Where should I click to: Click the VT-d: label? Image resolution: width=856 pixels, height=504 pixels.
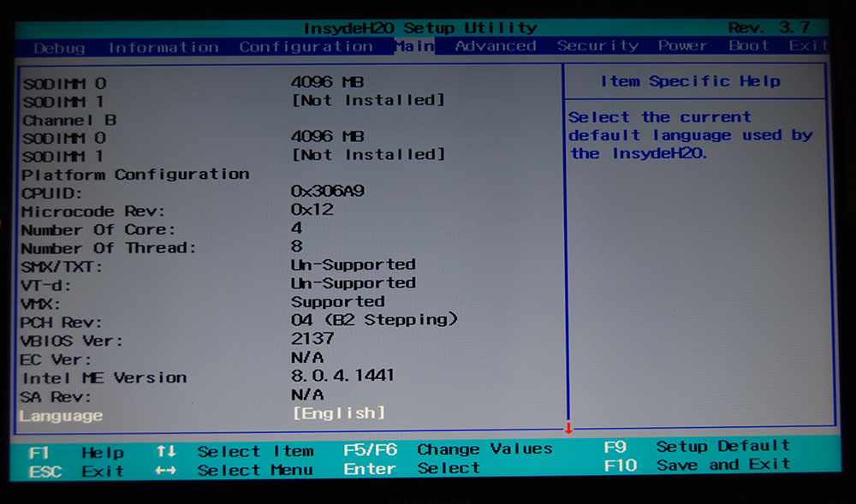(x=46, y=286)
